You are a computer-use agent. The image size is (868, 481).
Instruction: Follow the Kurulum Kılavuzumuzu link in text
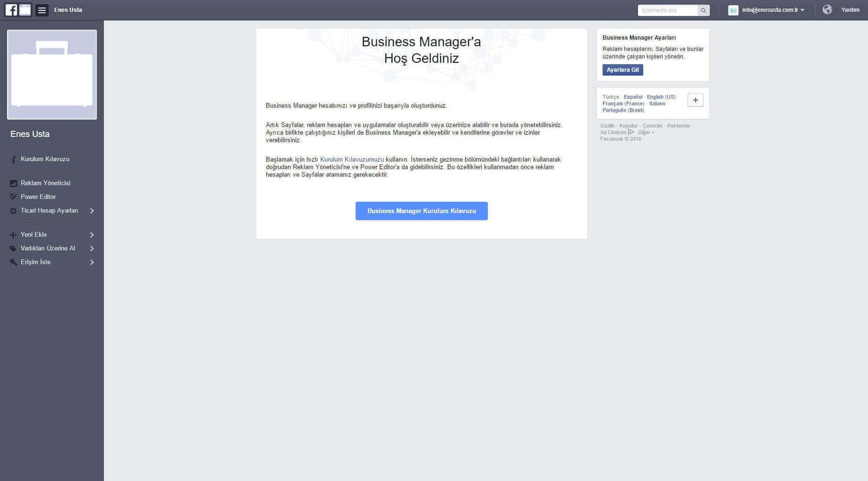[x=352, y=160]
